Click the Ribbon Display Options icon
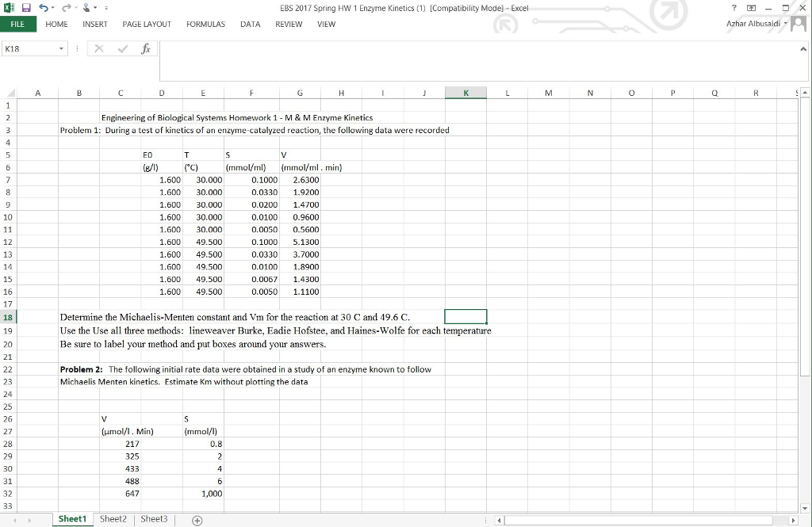 click(x=752, y=8)
